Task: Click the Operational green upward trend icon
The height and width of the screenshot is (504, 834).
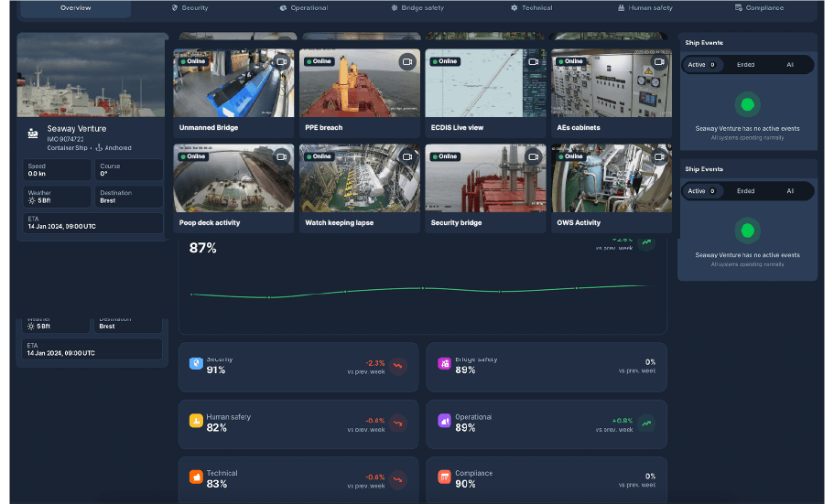Action: coord(646,423)
